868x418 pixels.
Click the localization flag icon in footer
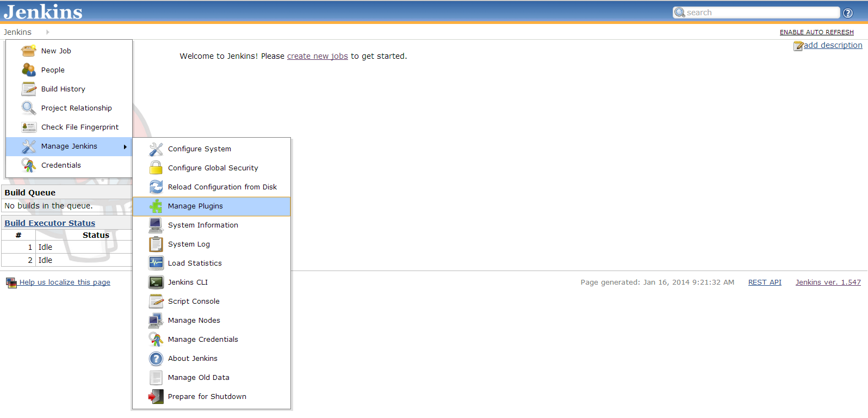coord(11,282)
